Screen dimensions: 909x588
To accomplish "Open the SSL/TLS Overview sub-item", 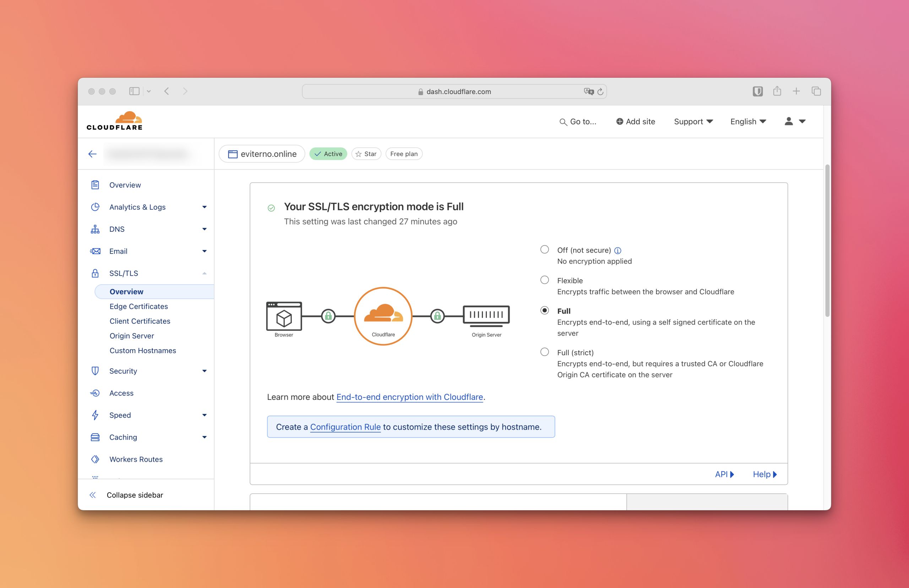I will click(x=154, y=292).
